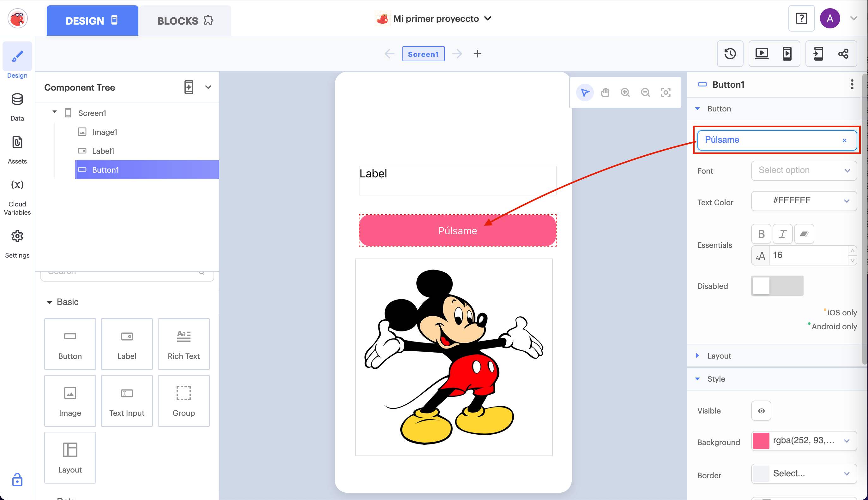Expand the Layout section
This screenshot has height=500, width=868.
(719, 356)
